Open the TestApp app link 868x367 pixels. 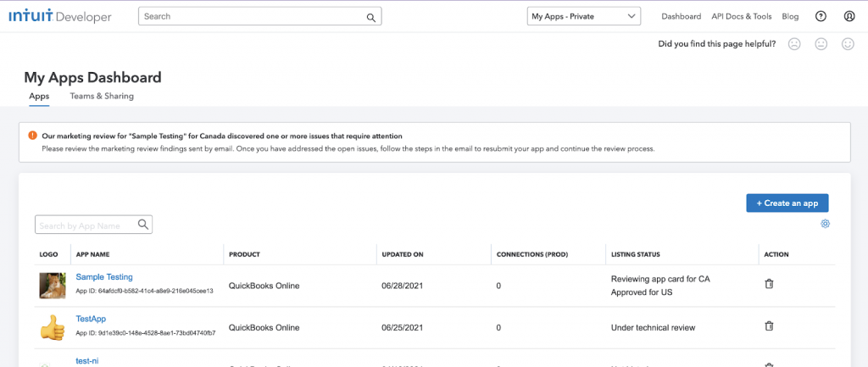tap(91, 319)
